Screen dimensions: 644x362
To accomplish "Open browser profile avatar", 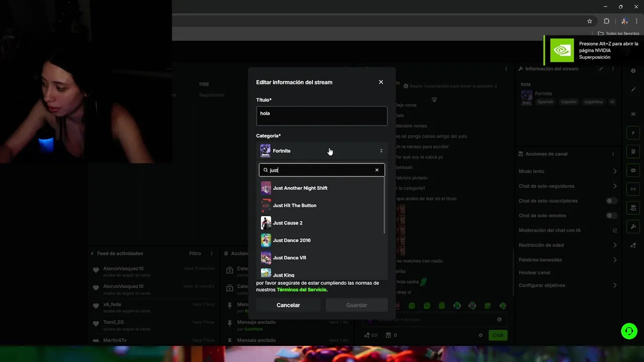I will click(624, 21).
